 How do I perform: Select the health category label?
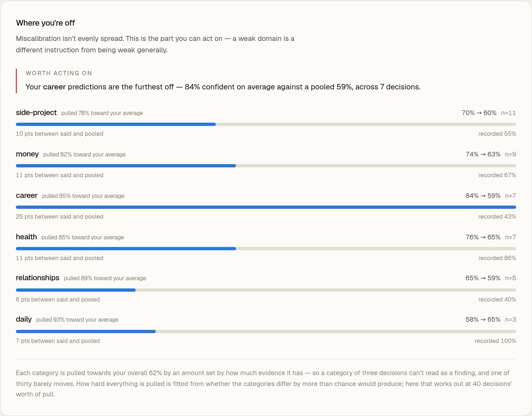click(x=26, y=237)
